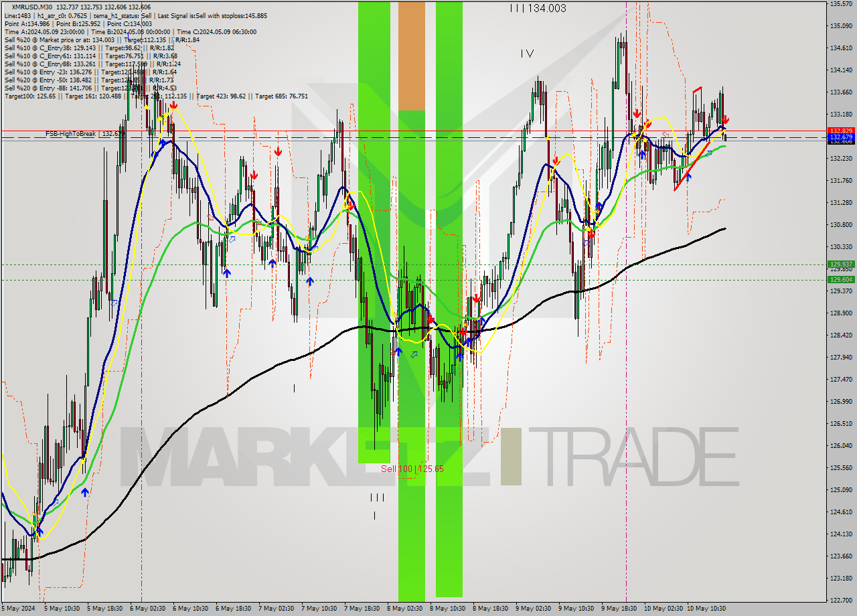Click the green 129.604 price tag
The height and width of the screenshot is (616, 857).
tap(840, 280)
